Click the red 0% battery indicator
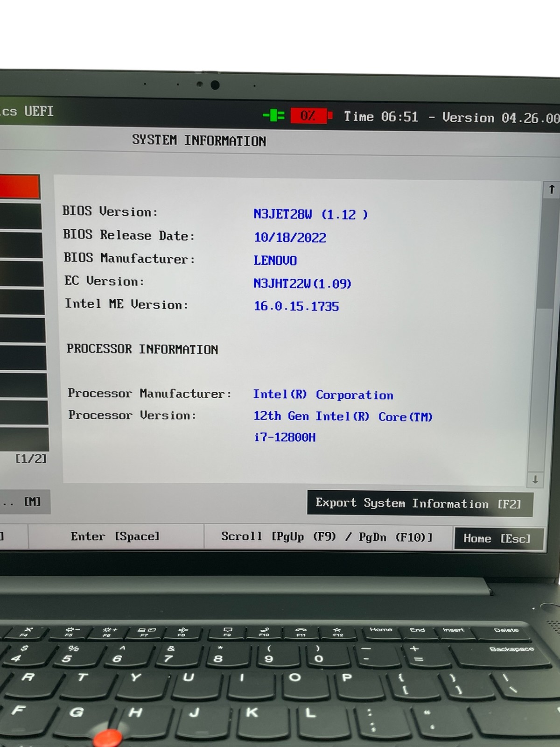The height and width of the screenshot is (747, 560). coord(311,115)
